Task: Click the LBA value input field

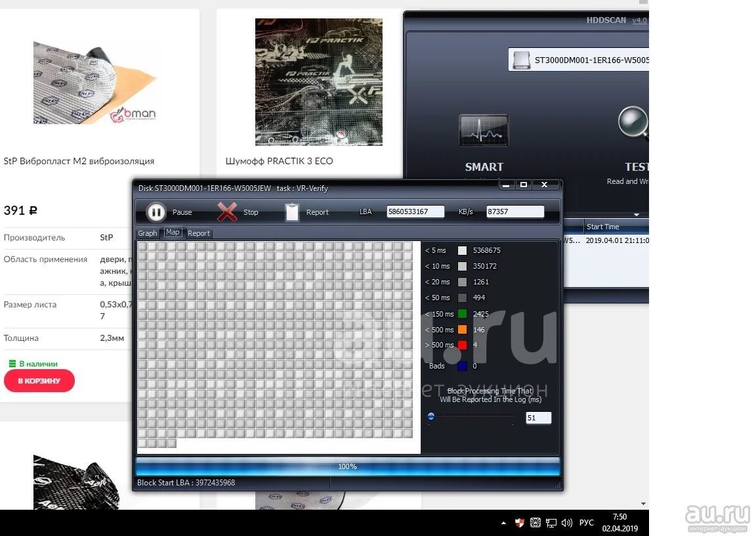Action: tap(415, 212)
